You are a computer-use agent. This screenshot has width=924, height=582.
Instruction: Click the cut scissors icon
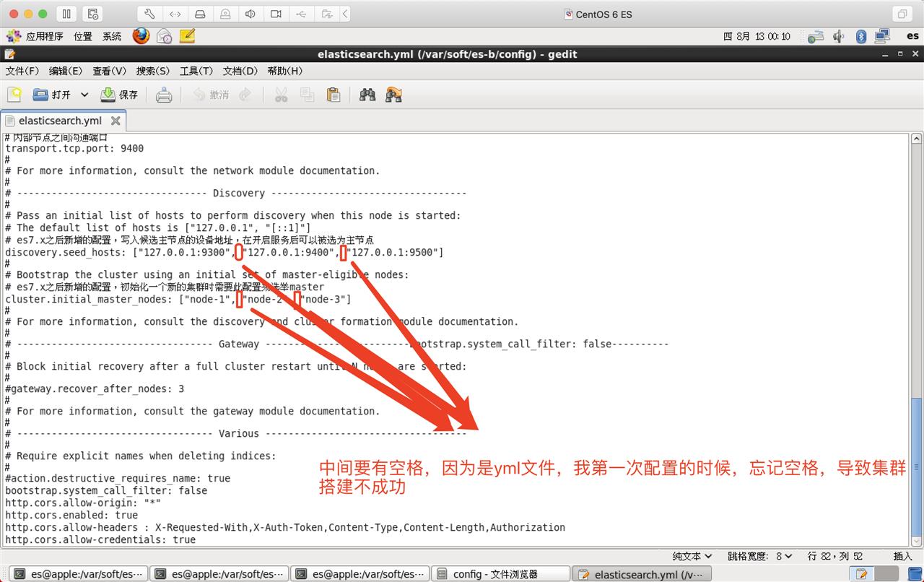(x=281, y=95)
